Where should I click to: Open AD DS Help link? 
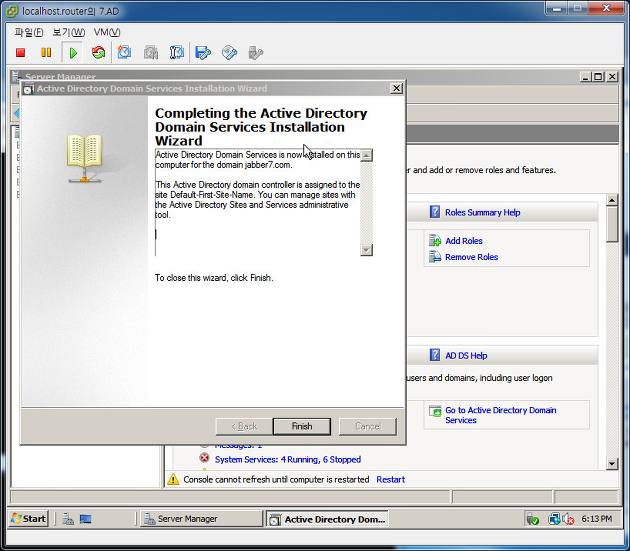click(466, 356)
